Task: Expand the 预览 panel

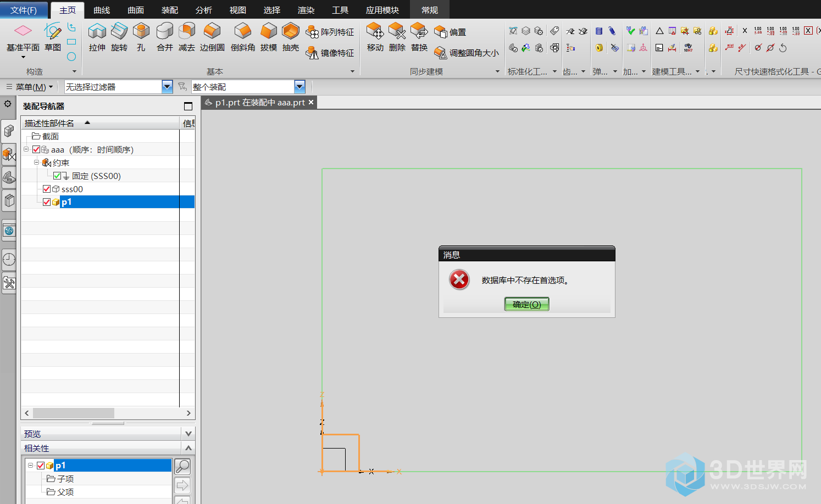Action: click(188, 434)
